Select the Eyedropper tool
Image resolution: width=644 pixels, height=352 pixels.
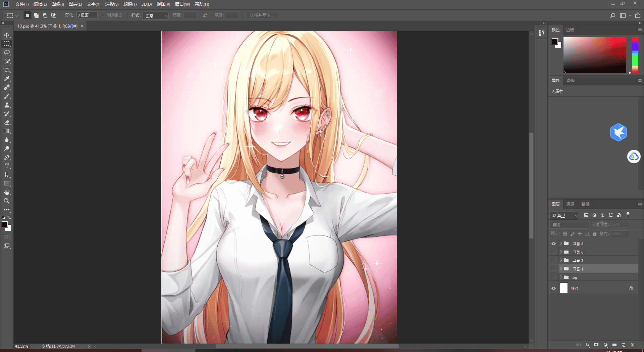click(7, 79)
